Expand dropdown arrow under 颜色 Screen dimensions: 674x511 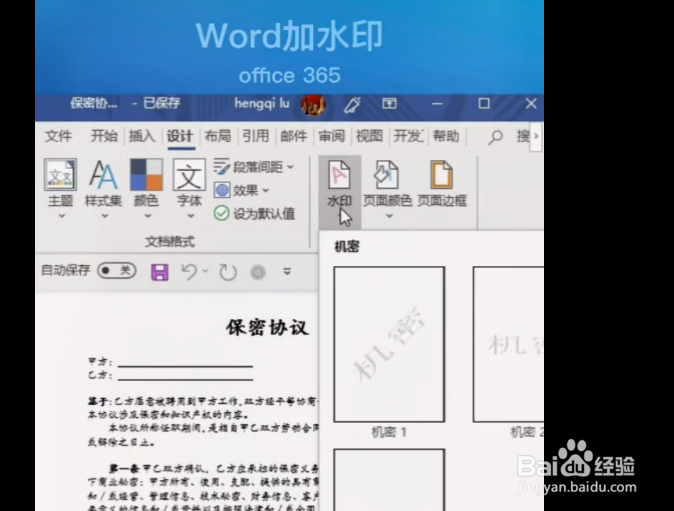148,216
